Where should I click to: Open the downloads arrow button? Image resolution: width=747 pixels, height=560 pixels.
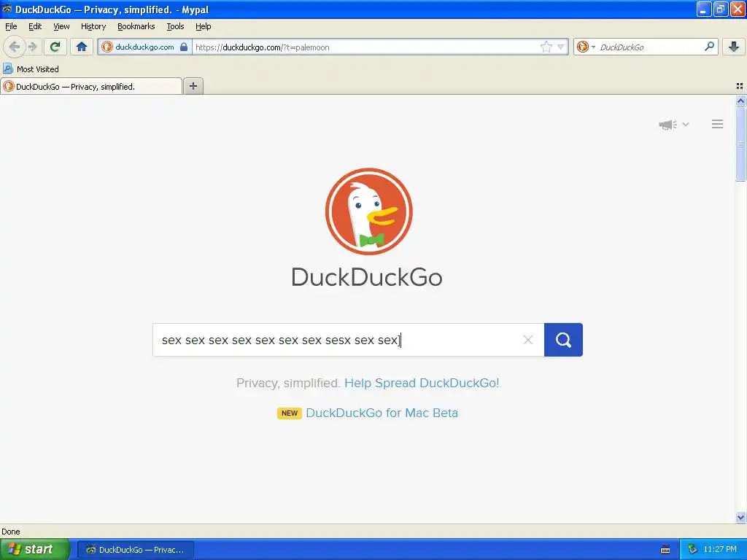click(734, 47)
